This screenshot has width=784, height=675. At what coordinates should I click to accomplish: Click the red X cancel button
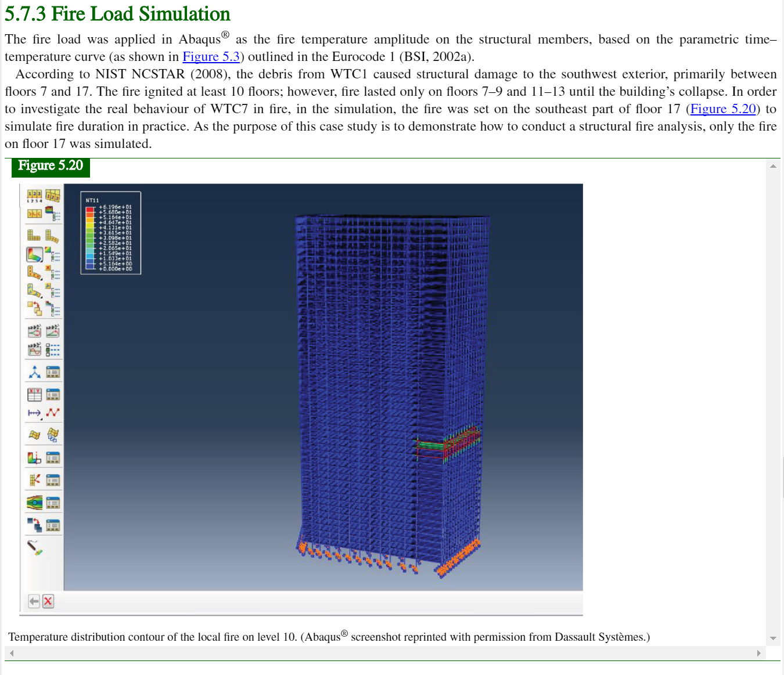pos(48,601)
